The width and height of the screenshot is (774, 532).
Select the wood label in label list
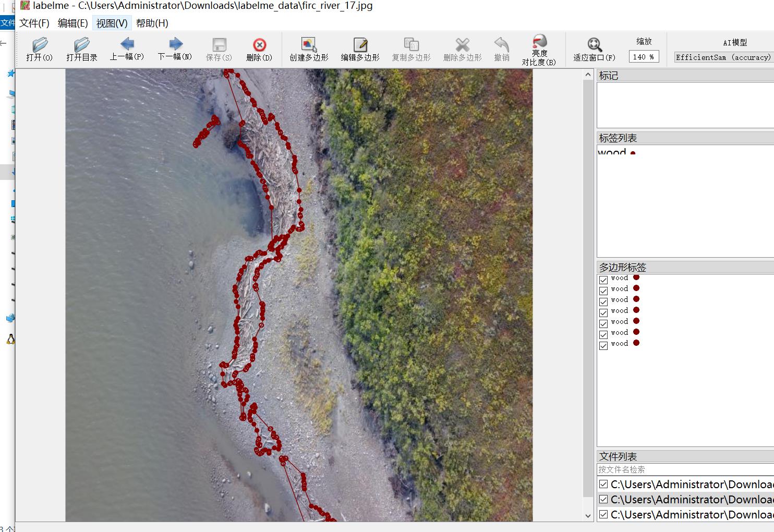tap(612, 152)
